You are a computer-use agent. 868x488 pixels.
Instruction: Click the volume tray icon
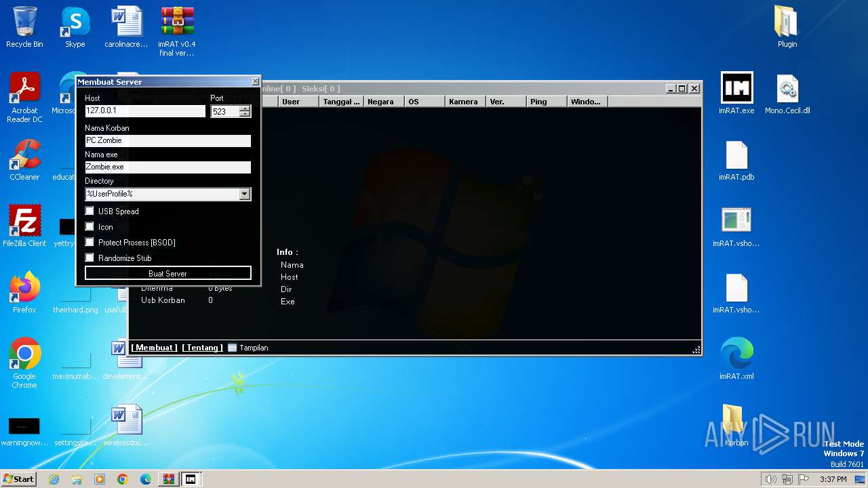[x=770, y=479]
